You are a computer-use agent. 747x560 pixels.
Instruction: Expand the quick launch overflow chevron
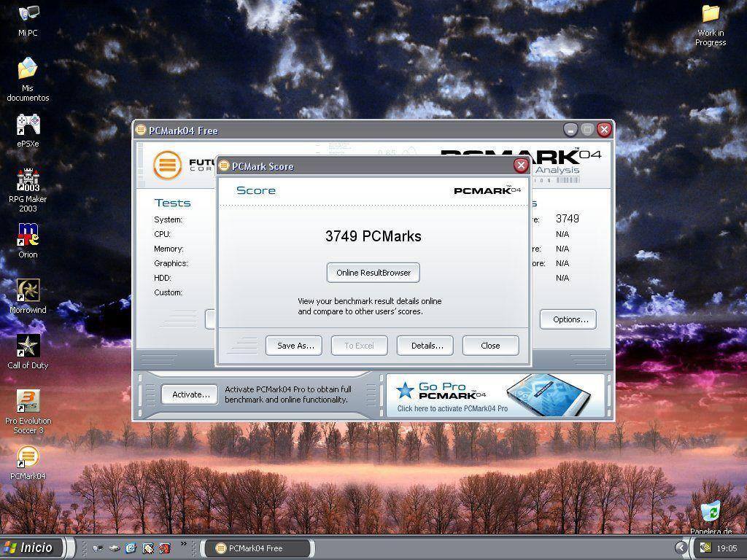[x=183, y=544]
